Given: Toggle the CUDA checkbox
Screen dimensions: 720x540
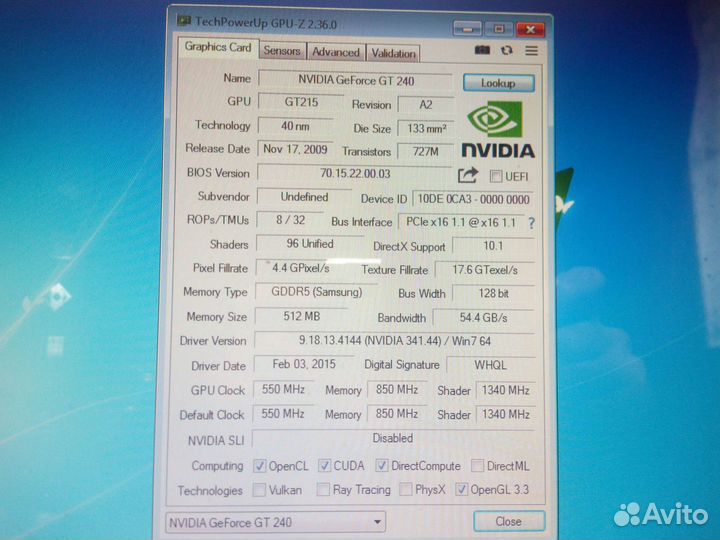Looking at the screenshot, I should (325, 465).
